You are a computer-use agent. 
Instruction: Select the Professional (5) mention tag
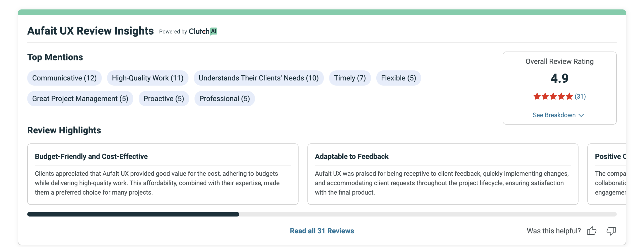click(x=224, y=99)
